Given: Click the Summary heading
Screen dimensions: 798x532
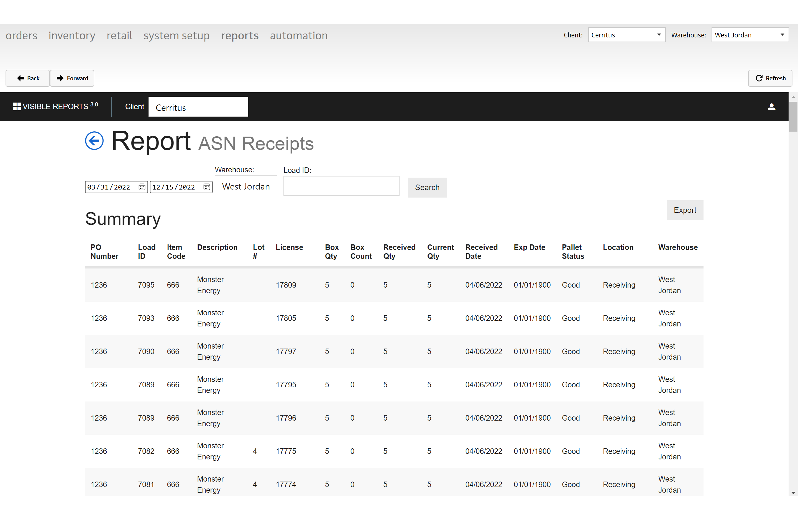Looking at the screenshot, I should [123, 219].
